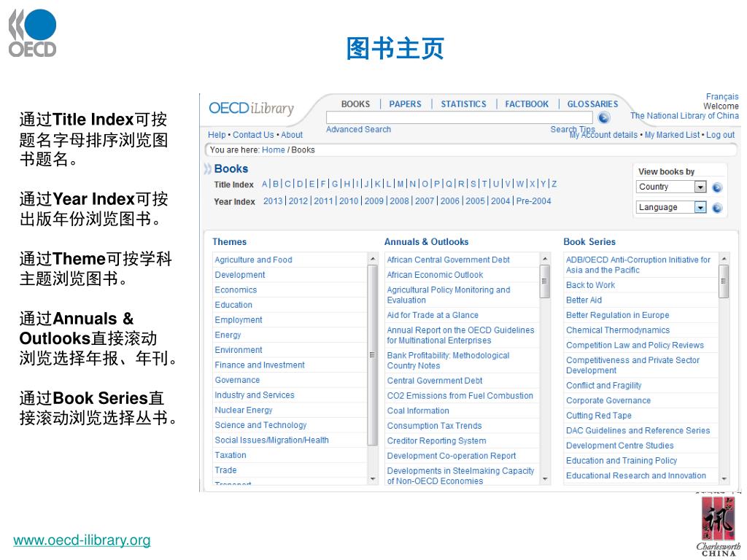
Task: Open Corporate Governance series
Action: (x=608, y=400)
